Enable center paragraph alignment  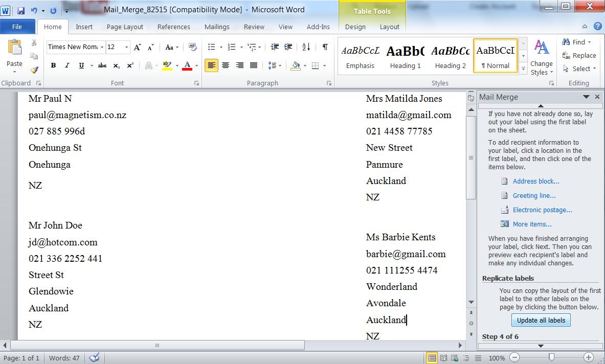pos(226,65)
